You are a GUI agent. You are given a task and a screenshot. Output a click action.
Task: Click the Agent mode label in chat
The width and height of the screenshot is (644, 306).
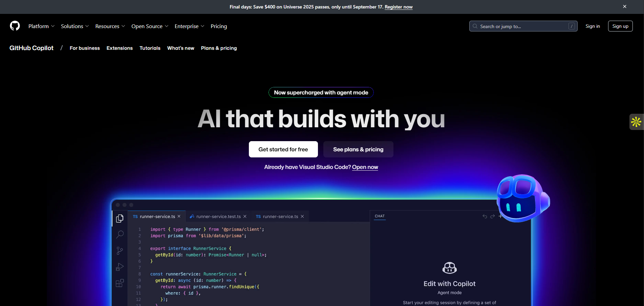(450, 292)
